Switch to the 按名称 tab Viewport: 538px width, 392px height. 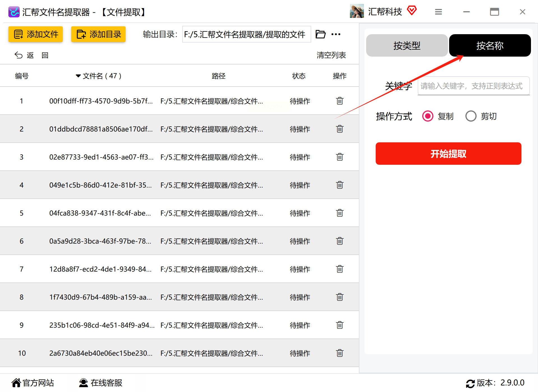(490, 45)
